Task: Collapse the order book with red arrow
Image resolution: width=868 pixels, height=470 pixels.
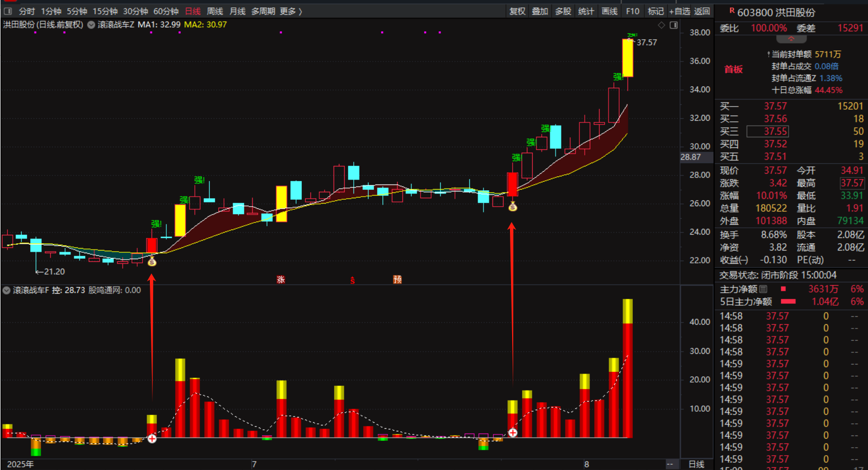Action: 791,39
